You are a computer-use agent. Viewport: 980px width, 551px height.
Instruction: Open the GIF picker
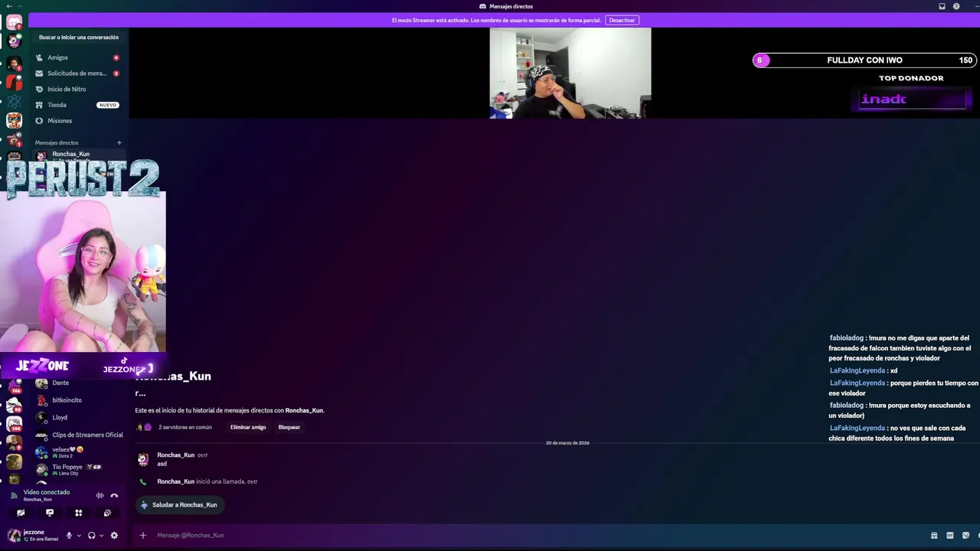[950, 536]
